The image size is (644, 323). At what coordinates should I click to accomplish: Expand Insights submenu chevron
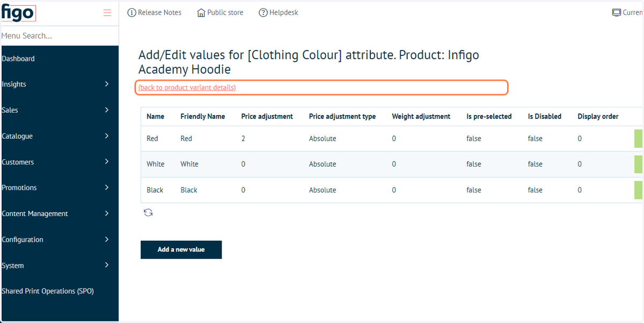[x=107, y=84]
